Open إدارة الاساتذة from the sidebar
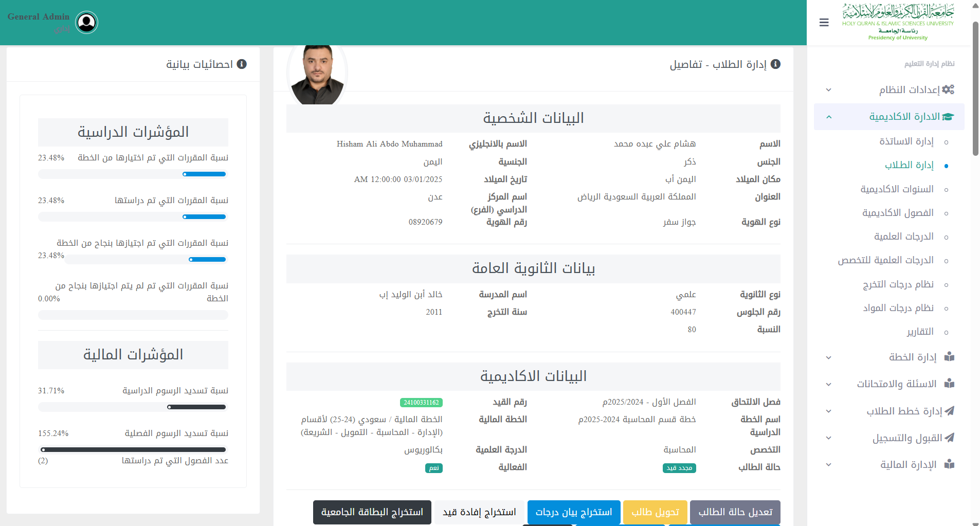 (906, 141)
